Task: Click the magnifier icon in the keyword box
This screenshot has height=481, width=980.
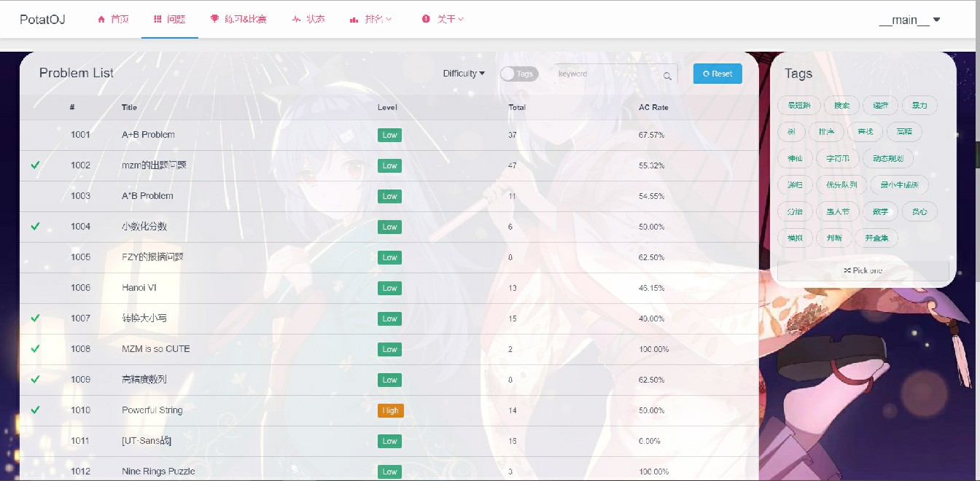Action: click(667, 75)
